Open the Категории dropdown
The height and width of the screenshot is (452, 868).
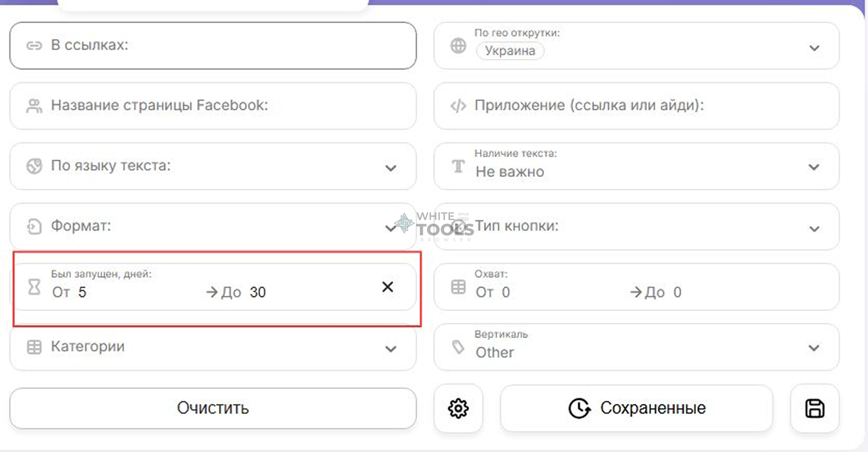tap(391, 348)
